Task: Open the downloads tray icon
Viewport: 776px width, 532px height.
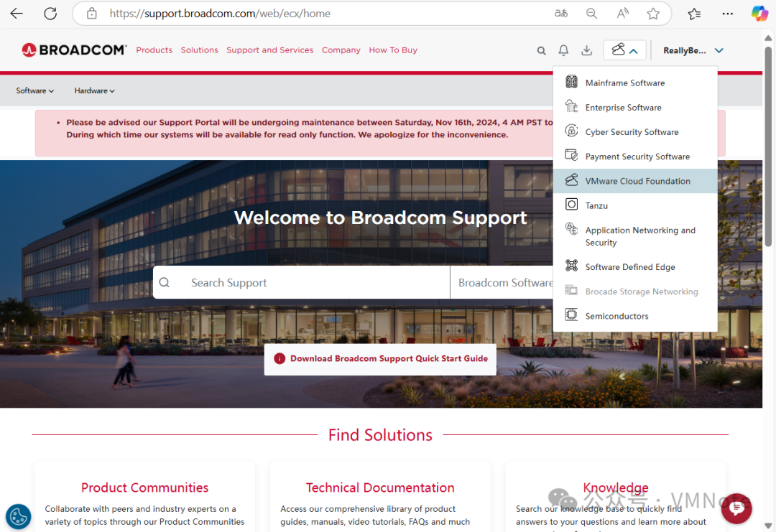Action: coord(586,50)
